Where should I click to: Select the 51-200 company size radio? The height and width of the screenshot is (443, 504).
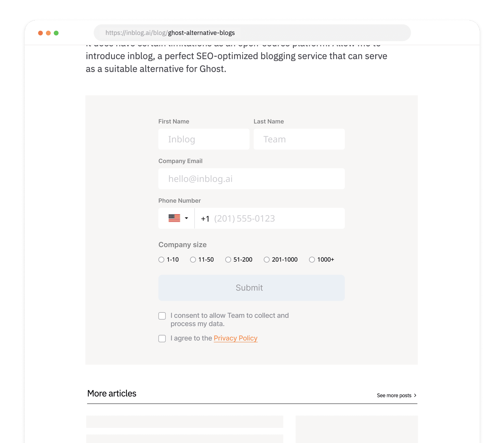(x=228, y=259)
